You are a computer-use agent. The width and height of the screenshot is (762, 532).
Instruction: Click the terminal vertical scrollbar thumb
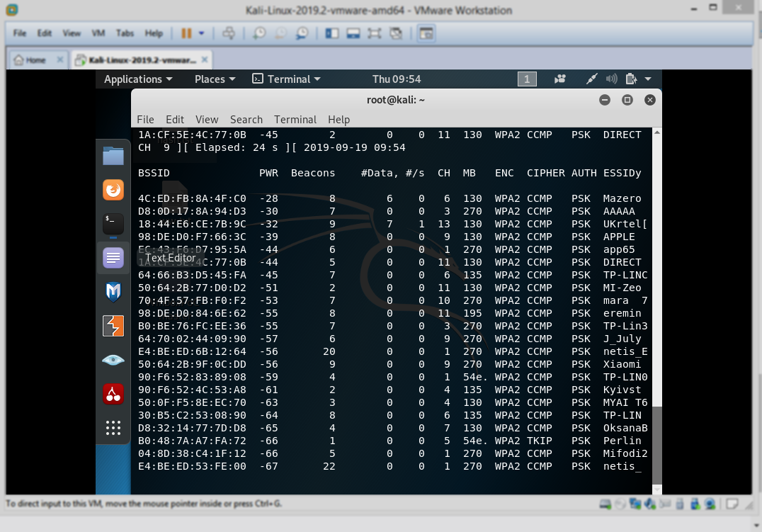point(657,445)
